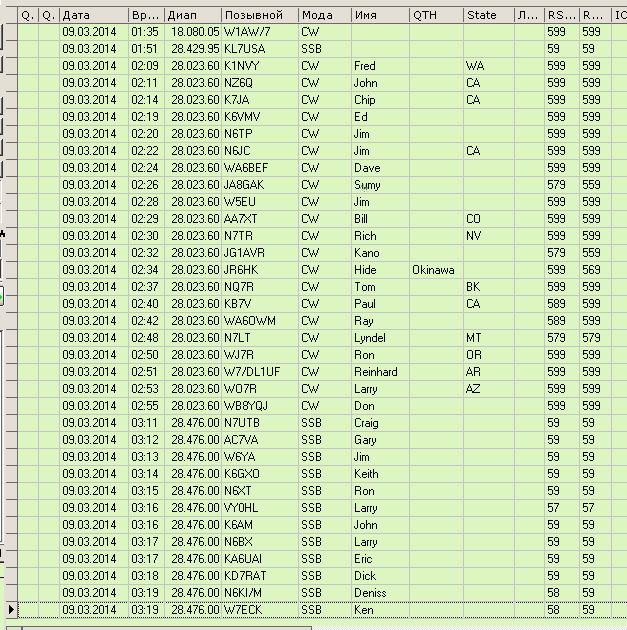Click the Диап frequency column header

click(x=192, y=15)
